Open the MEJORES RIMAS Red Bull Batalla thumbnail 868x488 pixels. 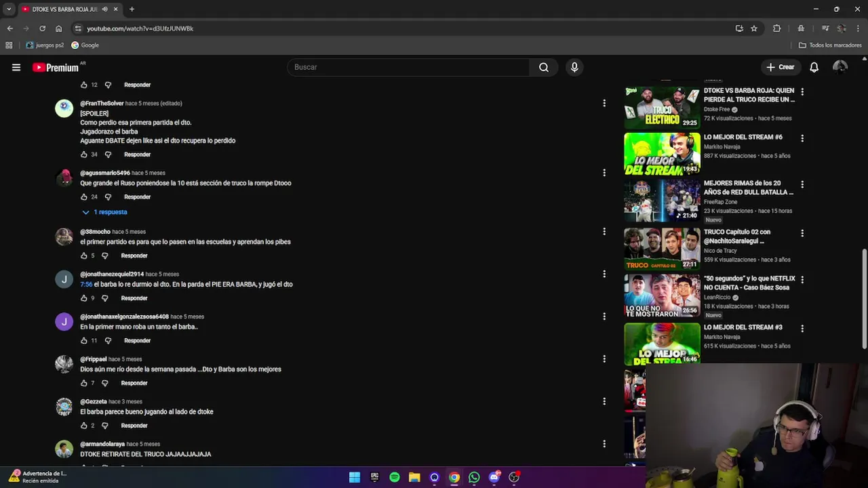pyautogui.click(x=662, y=201)
